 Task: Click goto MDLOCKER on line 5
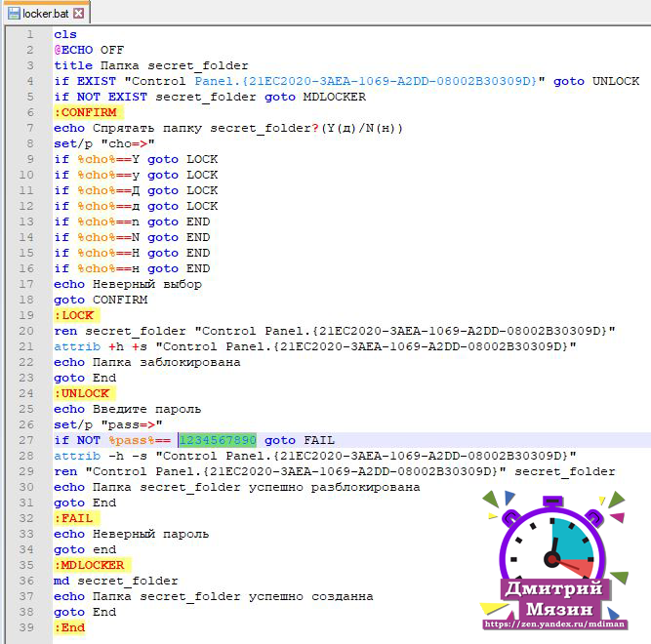point(315,98)
